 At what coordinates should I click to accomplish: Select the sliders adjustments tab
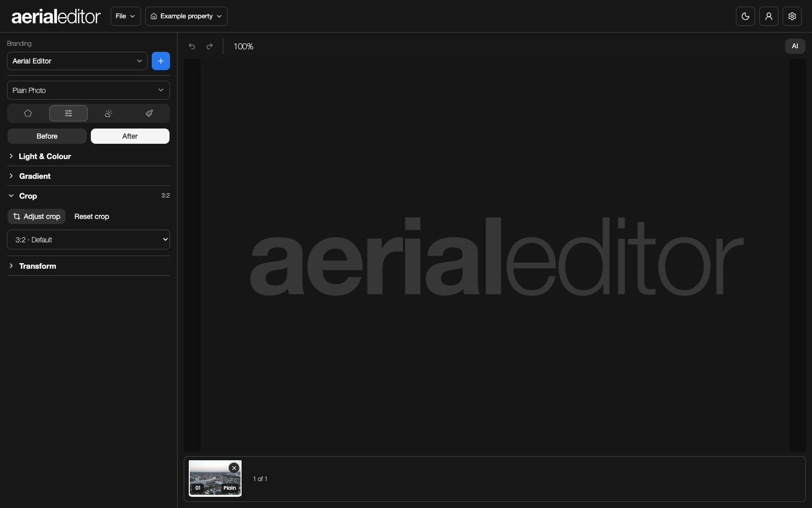[69, 113]
